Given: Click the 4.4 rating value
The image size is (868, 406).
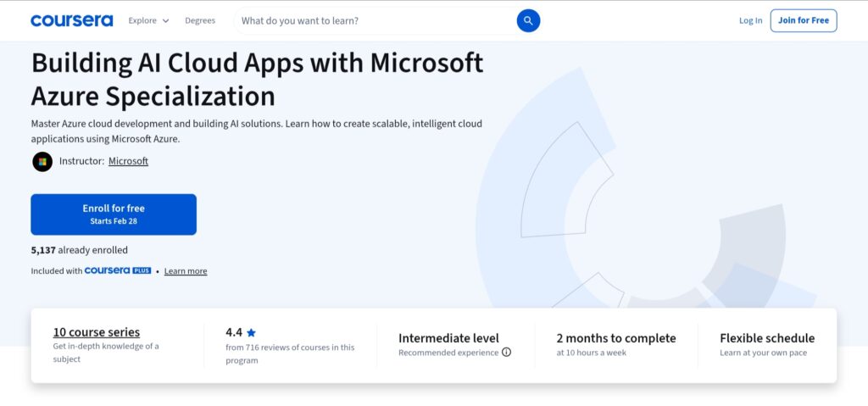Looking at the screenshot, I should point(234,332).
